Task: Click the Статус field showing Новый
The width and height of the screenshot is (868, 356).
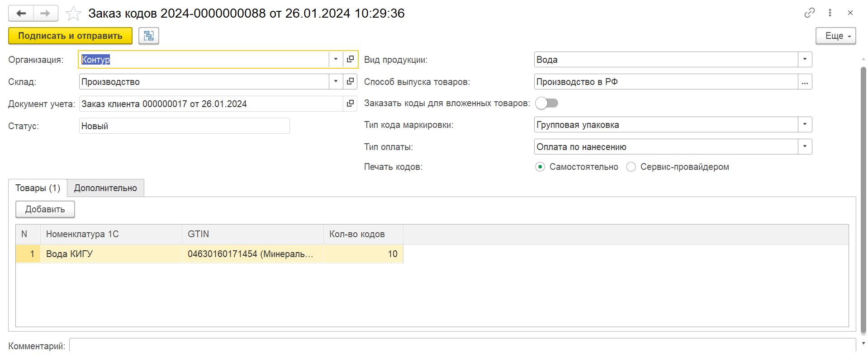Action: 184,126
